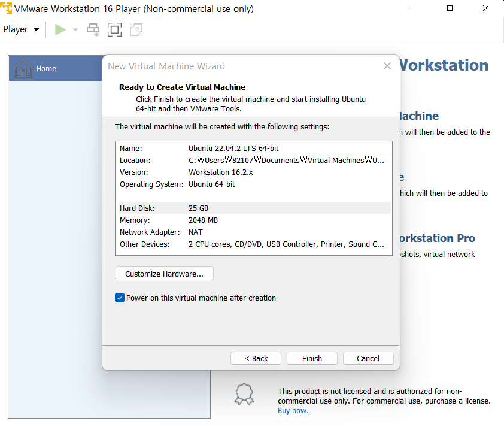
Task: Minimize the VMware Player window
Action: [414, 8]
